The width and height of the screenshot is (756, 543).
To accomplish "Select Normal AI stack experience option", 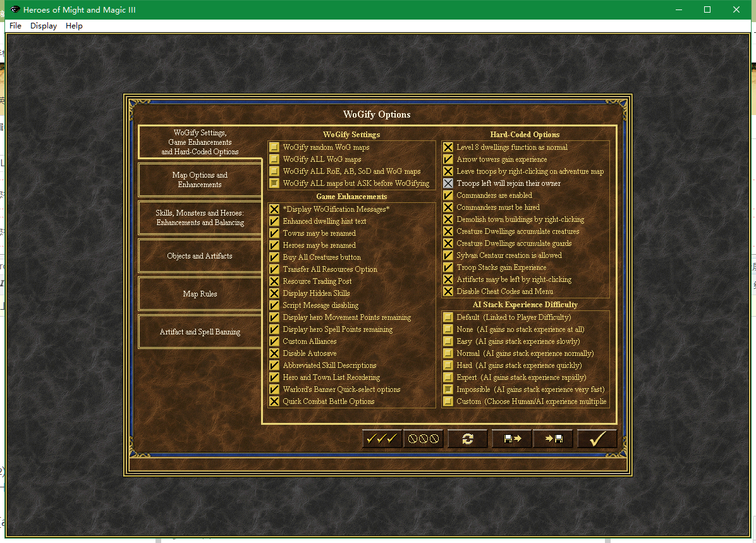I will (x=448, y=353).
